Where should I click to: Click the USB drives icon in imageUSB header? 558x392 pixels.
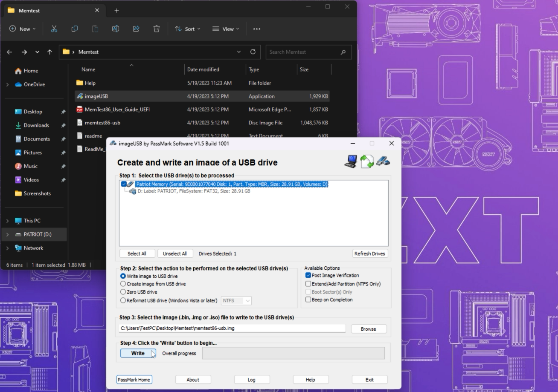point(383,161)
